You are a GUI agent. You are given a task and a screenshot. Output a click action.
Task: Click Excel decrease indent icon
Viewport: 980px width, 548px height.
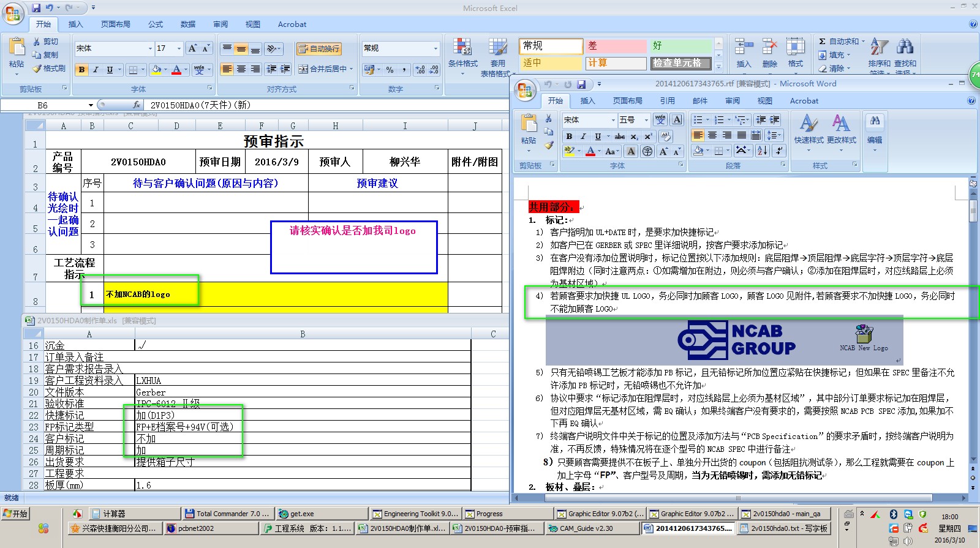click(x=271, y=69)
